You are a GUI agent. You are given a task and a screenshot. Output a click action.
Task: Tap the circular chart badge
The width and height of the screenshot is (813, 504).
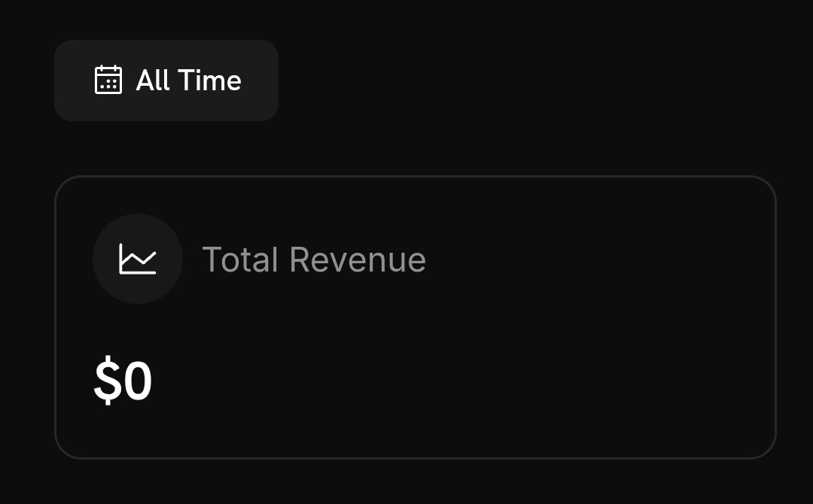point(138,259)
